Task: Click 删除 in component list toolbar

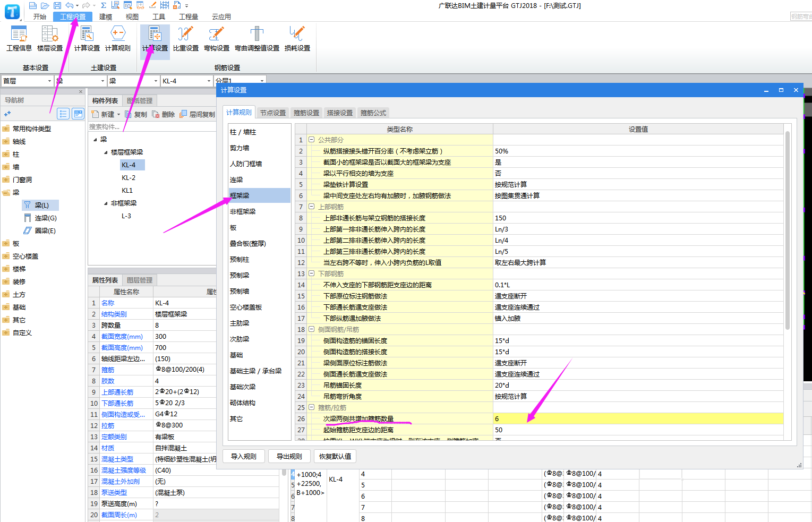Action: (164, 114)
